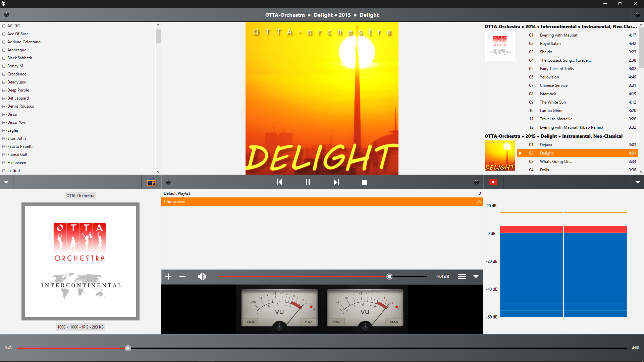644x362 pixels.
Task: Expand the Deep Purple tree node
Action: pos(4,90)
